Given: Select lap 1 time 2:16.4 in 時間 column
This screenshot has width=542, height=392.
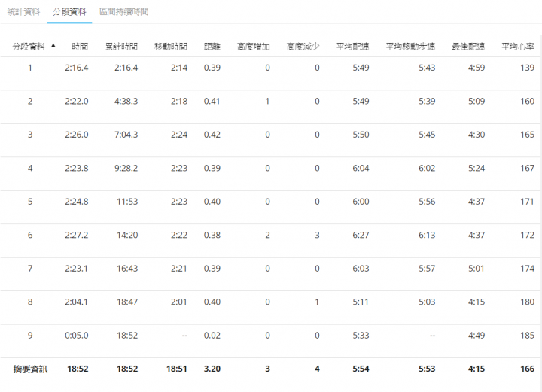Looking at the screenshot, I should tap(76, 68).
